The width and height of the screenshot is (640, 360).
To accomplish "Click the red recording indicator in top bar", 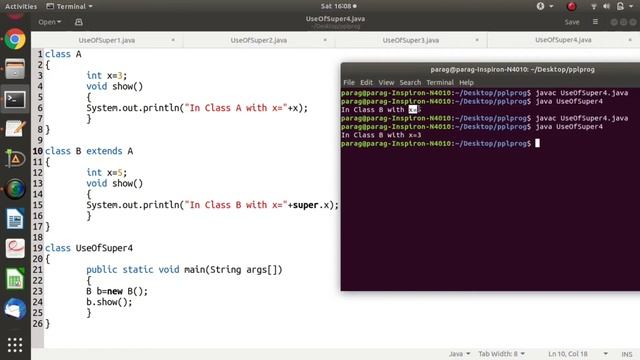I will point(571,6).
